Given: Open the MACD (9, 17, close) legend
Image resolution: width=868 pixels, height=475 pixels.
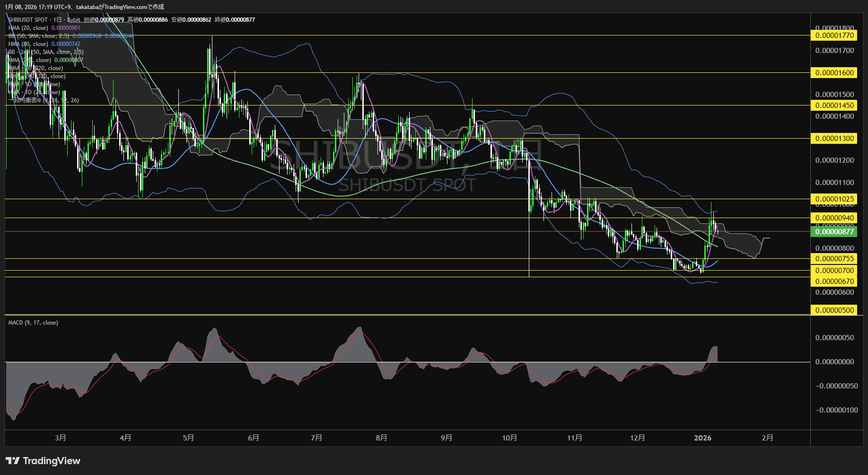Looking at the screenshot, I should (33, 323).
